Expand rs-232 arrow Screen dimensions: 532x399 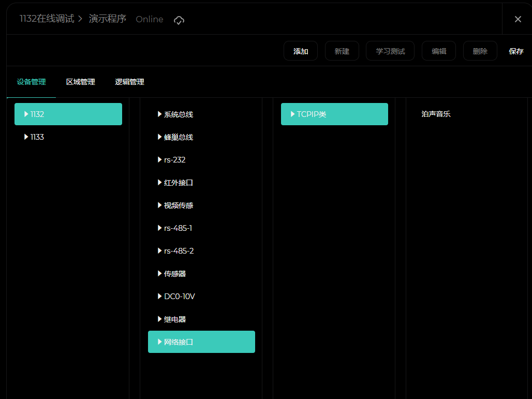coord(159,159)
